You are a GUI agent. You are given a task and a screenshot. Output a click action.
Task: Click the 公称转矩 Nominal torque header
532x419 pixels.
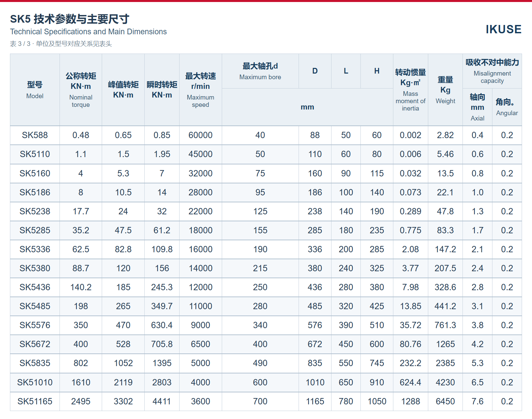tap(81, 90)
